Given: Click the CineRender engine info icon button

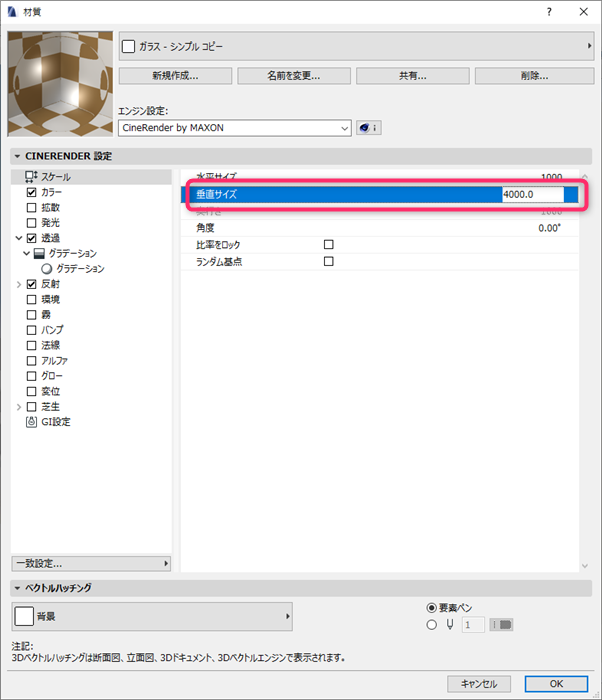Looking at the screenshot, I should click(369, 128).
